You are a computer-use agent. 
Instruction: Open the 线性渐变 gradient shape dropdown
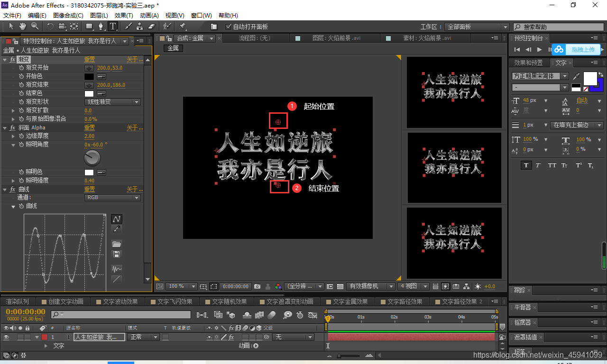point(112,101)
